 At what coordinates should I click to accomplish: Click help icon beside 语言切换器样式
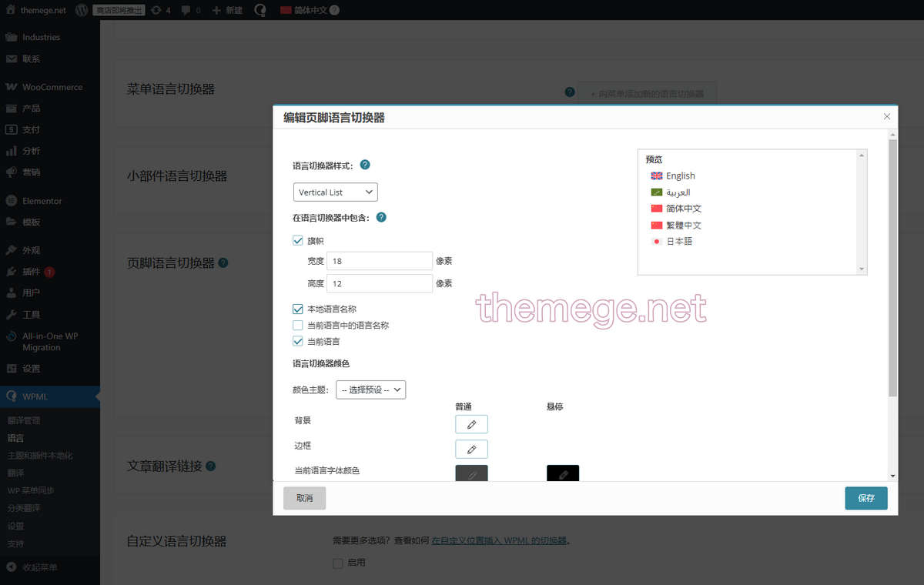click(365, 165)
